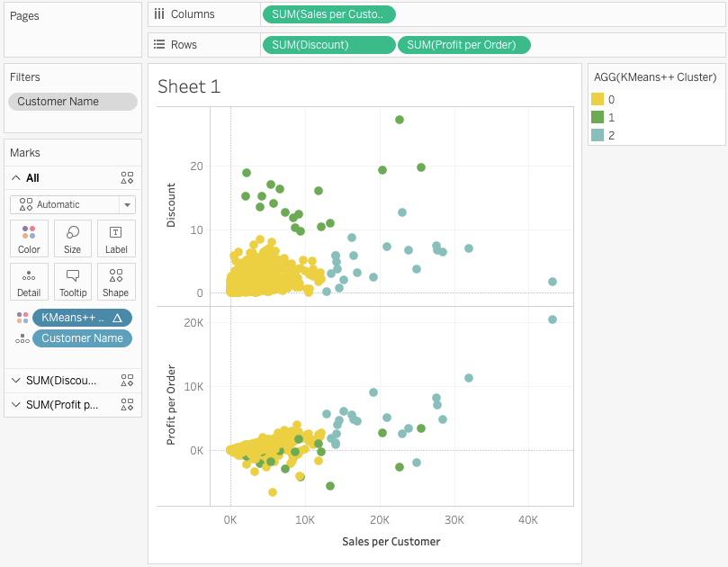728x567 pixels.
Task: Open the Size marks card
Action: click(x=72, y=238)
